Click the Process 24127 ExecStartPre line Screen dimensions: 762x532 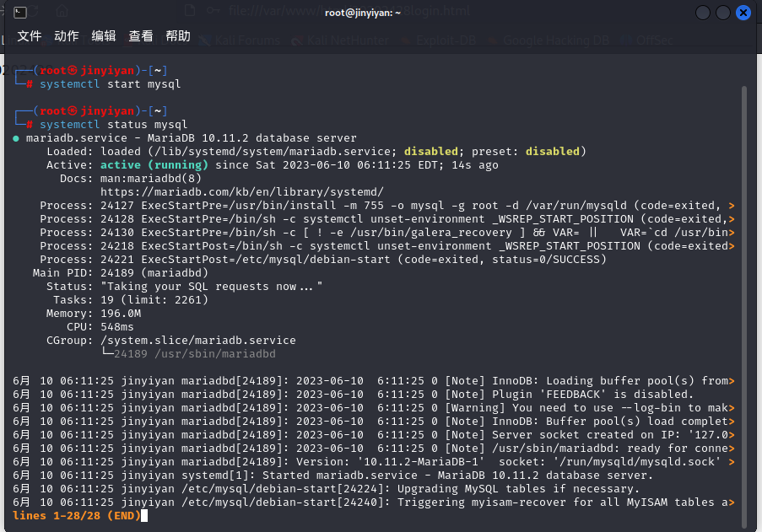tap(386, 206)
